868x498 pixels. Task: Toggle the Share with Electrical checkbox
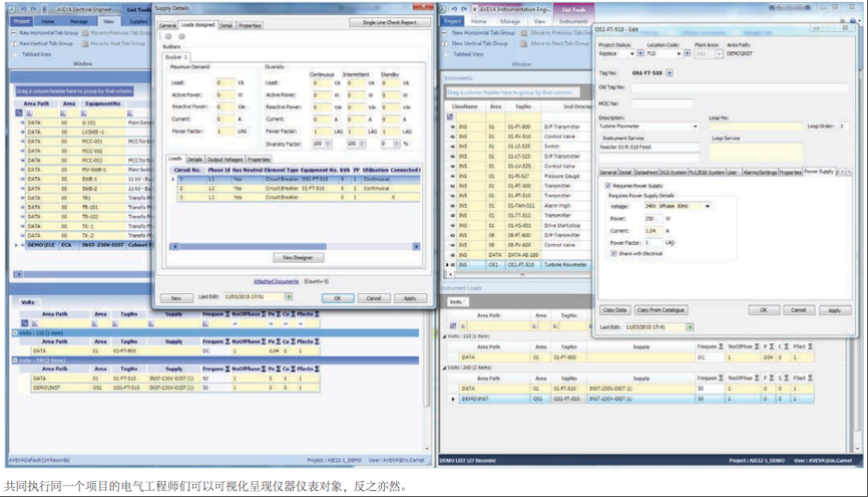[x=613, y=253]
